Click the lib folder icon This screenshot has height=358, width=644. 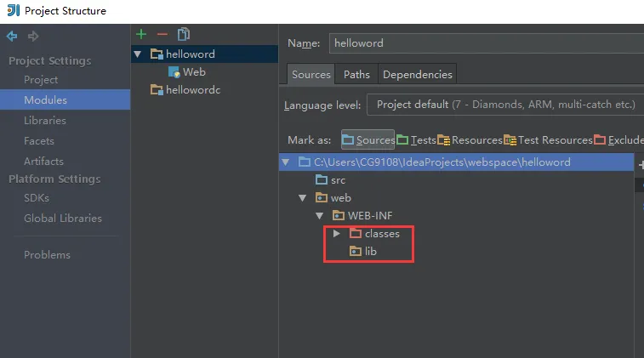click(356, 251)
